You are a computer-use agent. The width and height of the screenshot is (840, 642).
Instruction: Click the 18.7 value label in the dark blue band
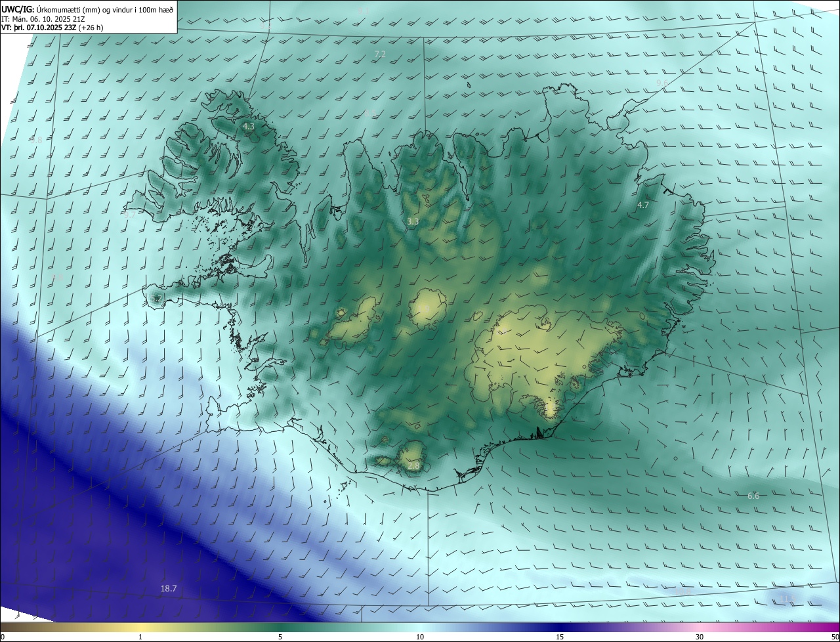169,589
